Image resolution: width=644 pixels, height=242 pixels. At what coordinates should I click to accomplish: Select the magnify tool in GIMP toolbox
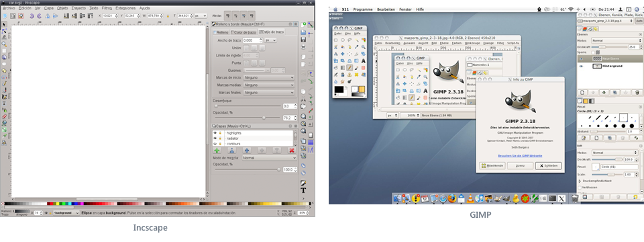(364, 47)
